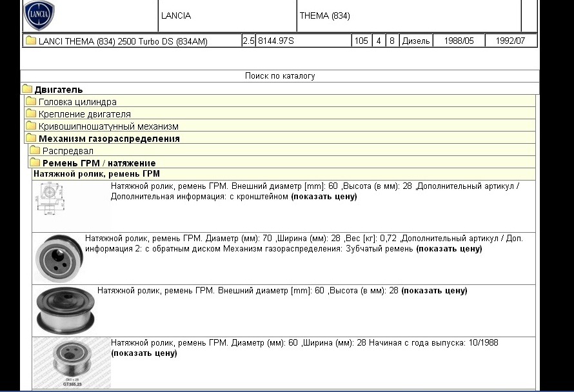Click the folder icon next to Двигатель
The image size is (574, 392).
click(x=27, y=90)
